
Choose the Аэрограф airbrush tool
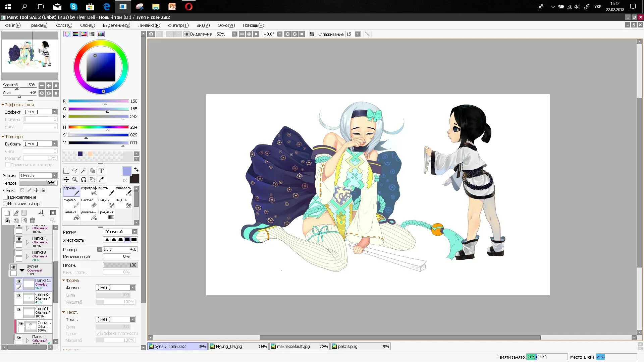[x=89, y=191]
